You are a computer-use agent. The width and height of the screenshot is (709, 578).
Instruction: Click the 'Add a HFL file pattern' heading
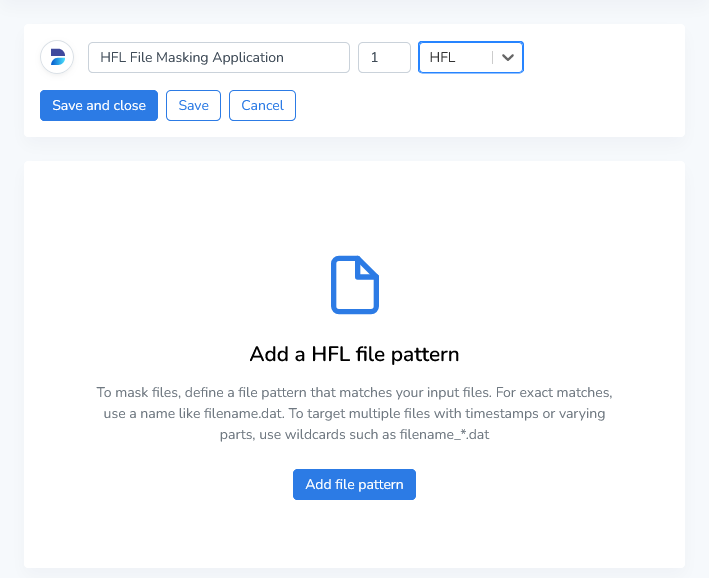(x=354, y=354)
